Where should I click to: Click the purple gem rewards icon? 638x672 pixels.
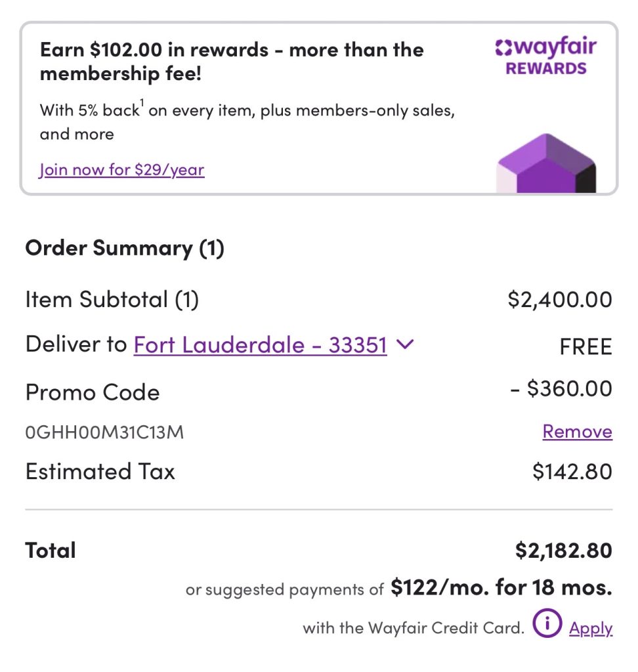(x=545, y=163)
